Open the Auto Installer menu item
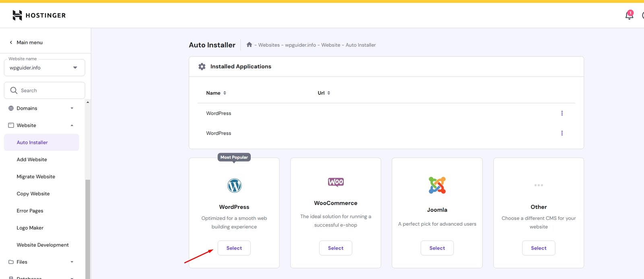This screenshot has width=644, height=279. coord(41,142)
